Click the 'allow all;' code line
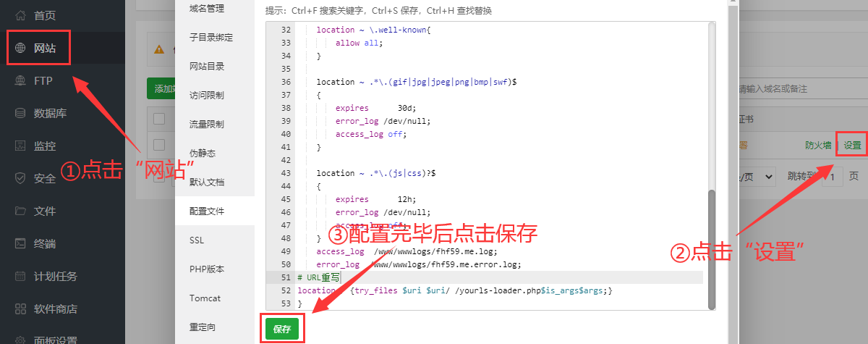The image size is (868, 344). [x=359, y=43]
